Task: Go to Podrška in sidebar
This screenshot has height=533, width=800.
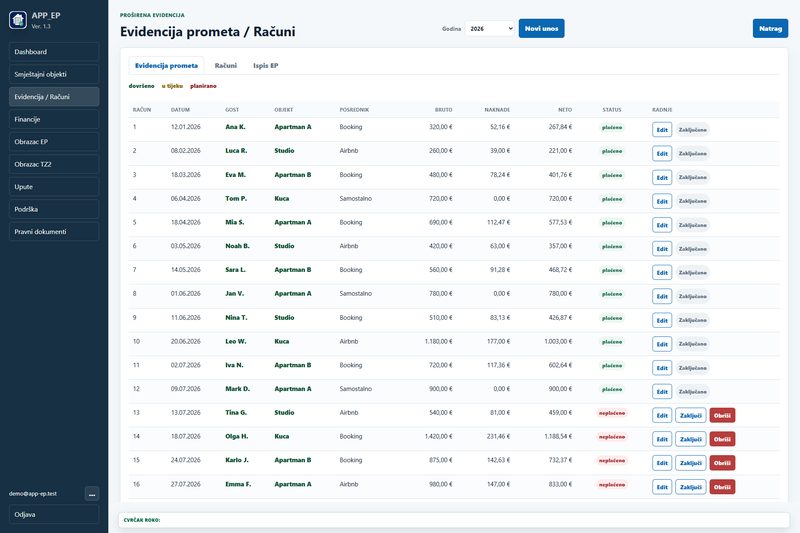Action: tap(54, 209)
